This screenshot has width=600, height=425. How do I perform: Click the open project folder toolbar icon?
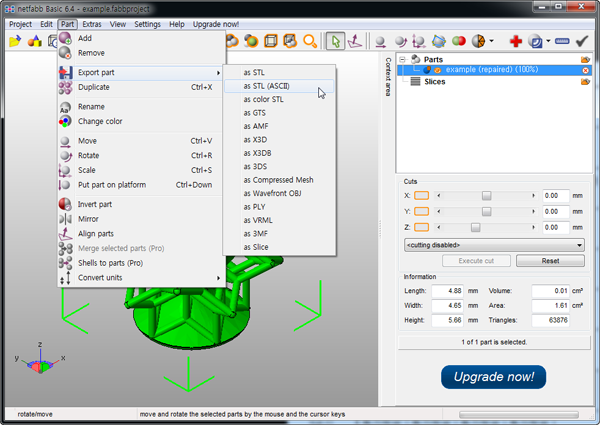[15, 41]
